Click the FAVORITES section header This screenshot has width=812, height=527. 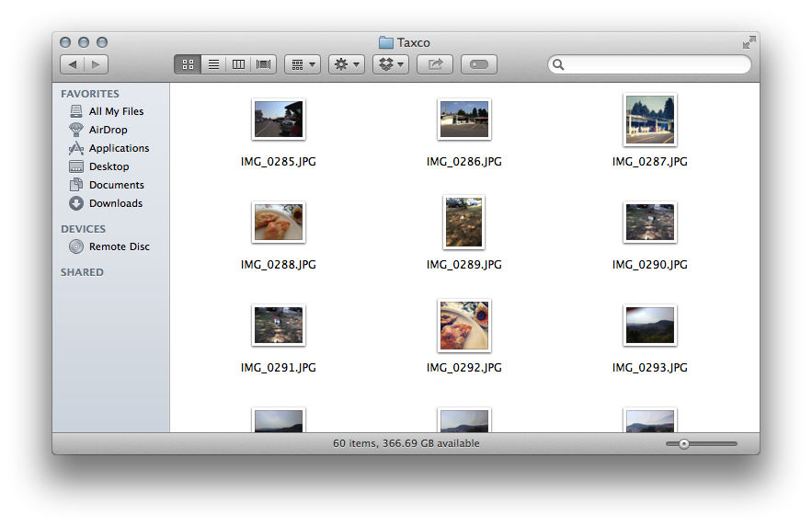coord(90,94)
